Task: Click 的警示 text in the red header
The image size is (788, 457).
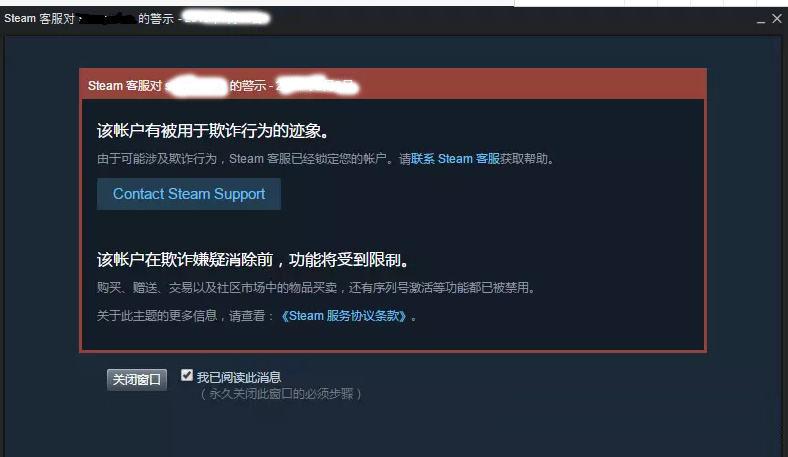Action: 248,85
